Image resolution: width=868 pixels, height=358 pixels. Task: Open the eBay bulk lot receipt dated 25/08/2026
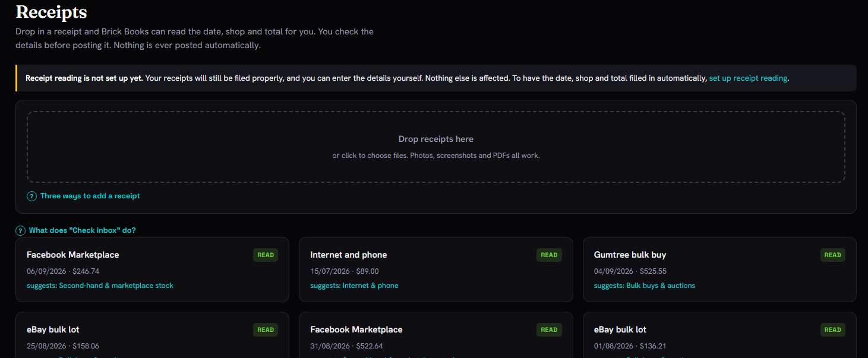[152, 335]
